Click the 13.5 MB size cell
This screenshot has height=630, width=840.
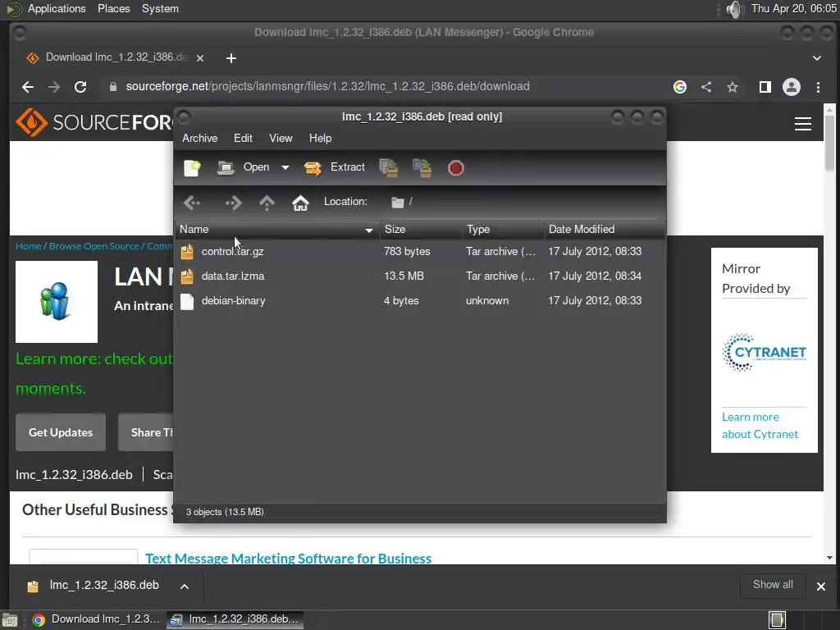(x=404, y=276)
